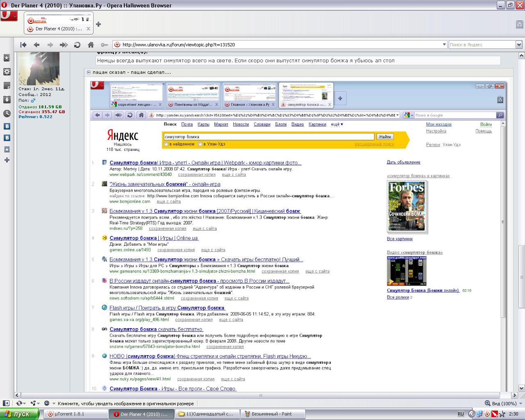Screen dimensions: 525x420
Task: Tick the "в Улан-Удэ" checkbox
Action: tap(200, 144)
